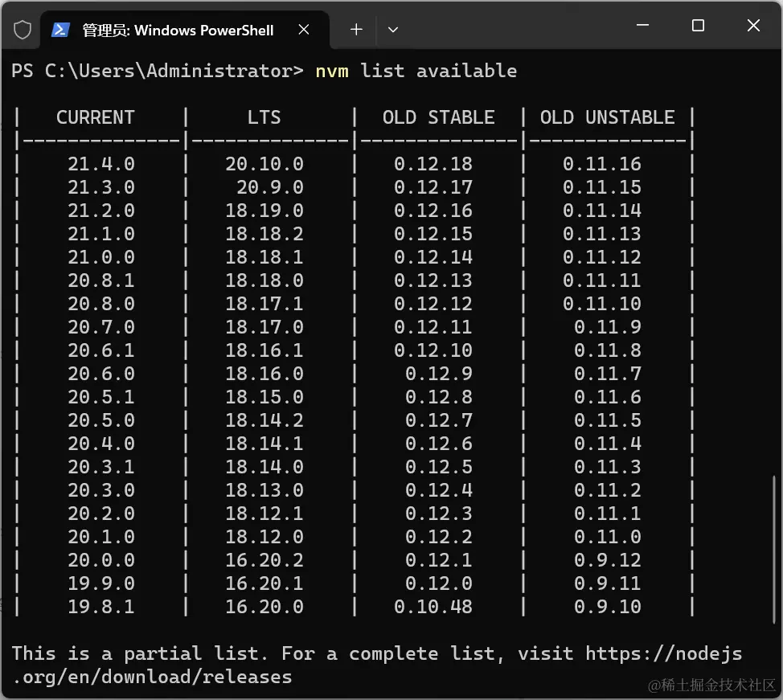Click old unstable version 0.11.13
Screen dimensions: 783x700
click(x=602, y=234)
